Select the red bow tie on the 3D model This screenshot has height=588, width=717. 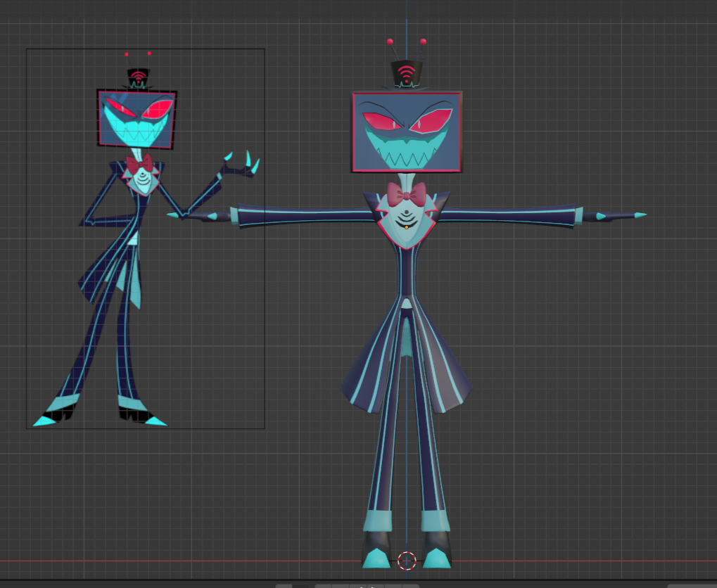407,194
